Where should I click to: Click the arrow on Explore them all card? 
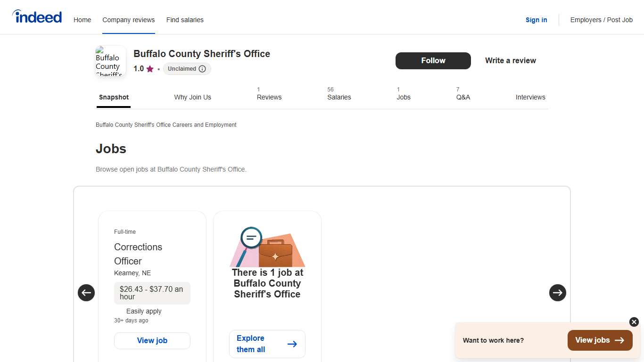coord(292,344)
